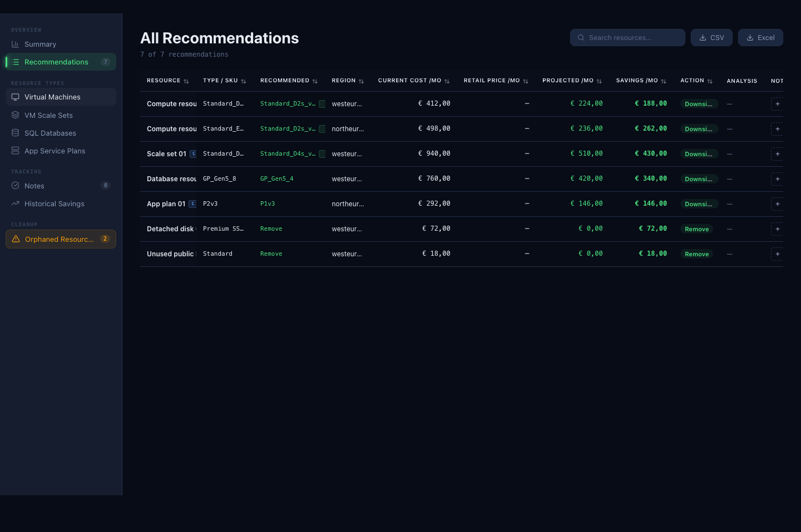Select resource 'Detached disk'
This screenshot has width=801, height=532.
[170, 229]
